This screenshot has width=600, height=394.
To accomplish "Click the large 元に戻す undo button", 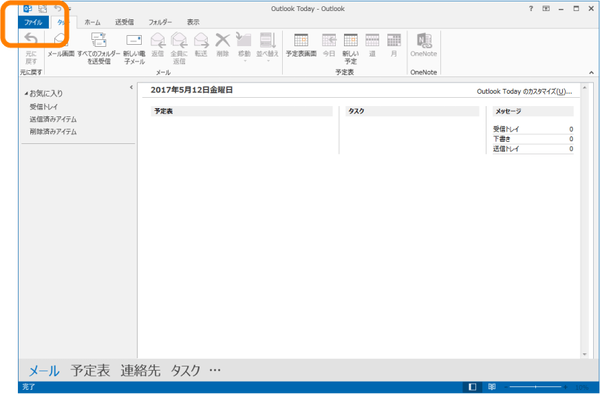I will 31,48.
